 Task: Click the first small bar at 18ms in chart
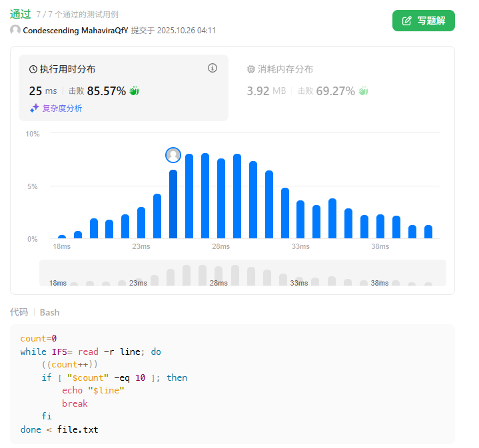62,236
